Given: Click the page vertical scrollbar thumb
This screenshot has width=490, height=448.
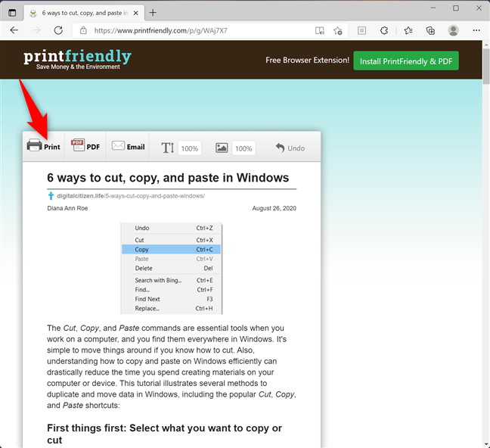Looking at the screenshot, I should pos(486,67).
